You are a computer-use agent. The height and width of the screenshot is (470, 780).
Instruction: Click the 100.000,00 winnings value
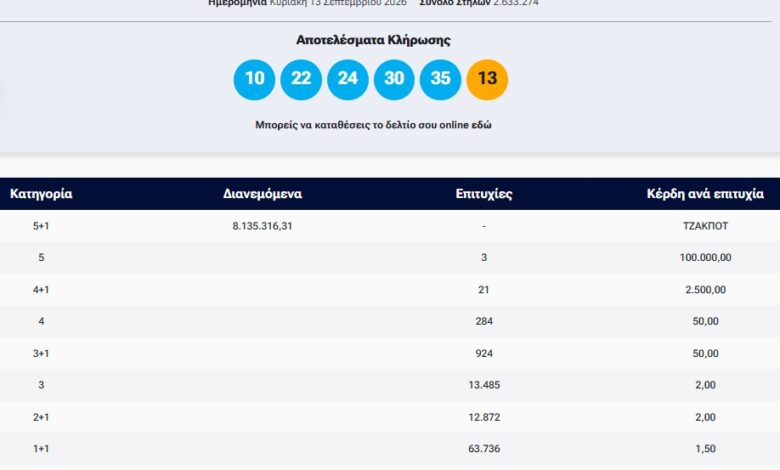(705, 258)
